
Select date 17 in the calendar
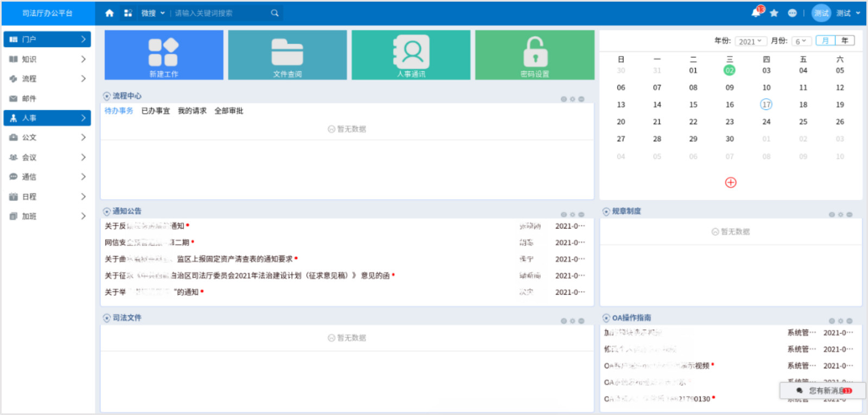(x=766, y=105)
